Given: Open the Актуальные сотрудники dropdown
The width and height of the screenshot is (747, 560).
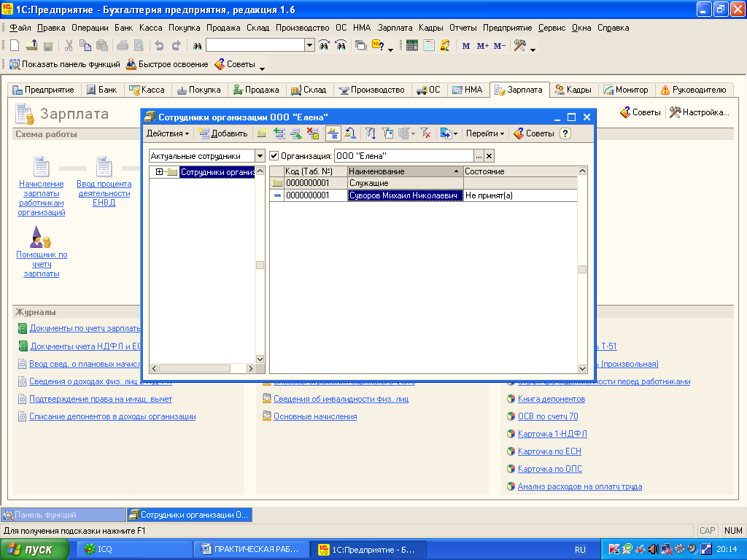Looking at the screenshot, I should tap(260, 156).
